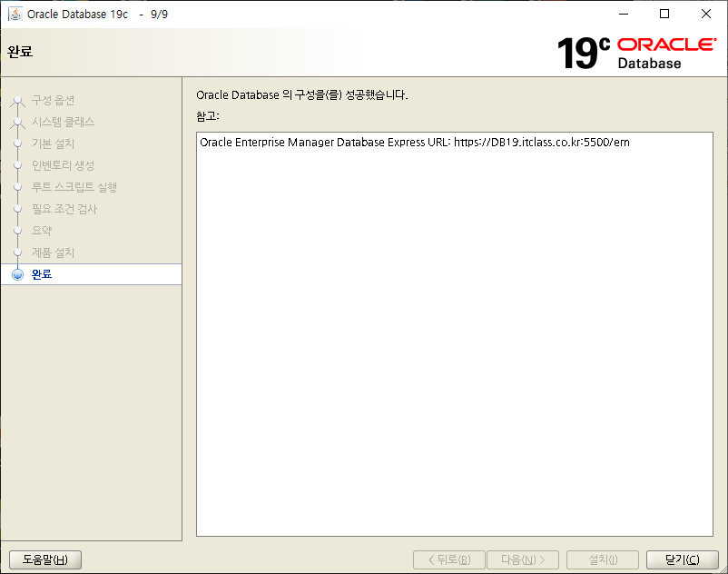Image resolution: width=728 pixels, height=574 pixels.
Task: Close the installer with title bar X
Action: [x=705, y=14]
